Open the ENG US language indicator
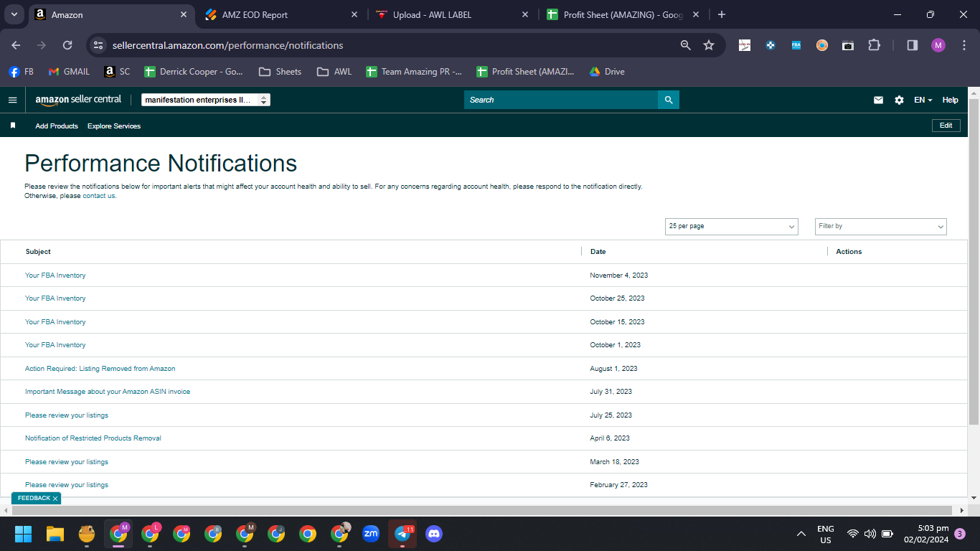 click(826, 534)
